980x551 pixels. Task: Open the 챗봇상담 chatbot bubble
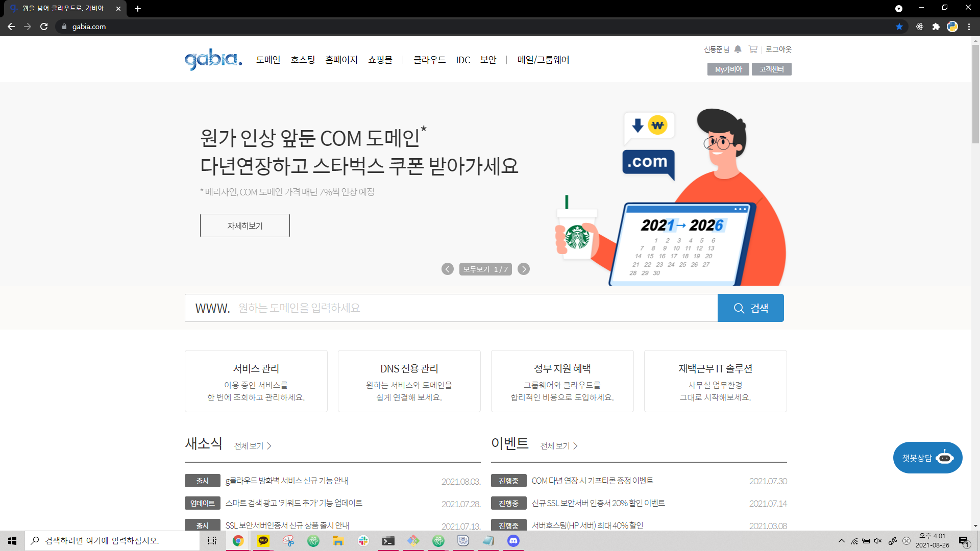(927, 458)
